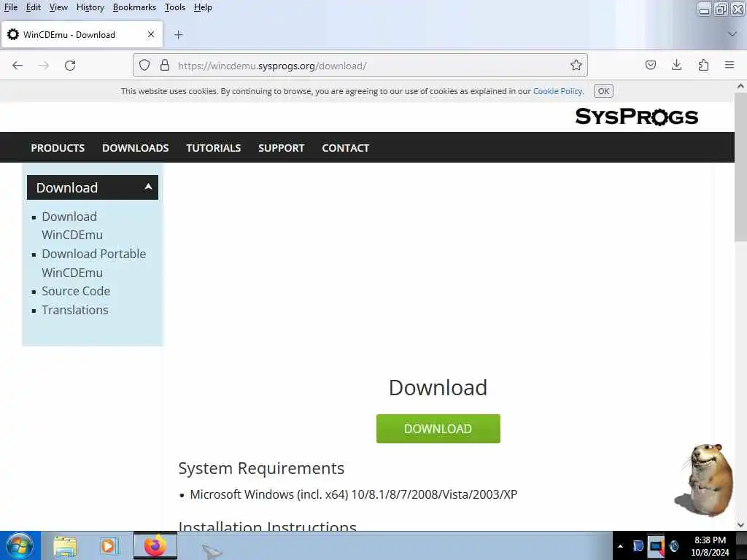
Task: Click the green DOWNLOAD button
Action: [x=438, y=429]
